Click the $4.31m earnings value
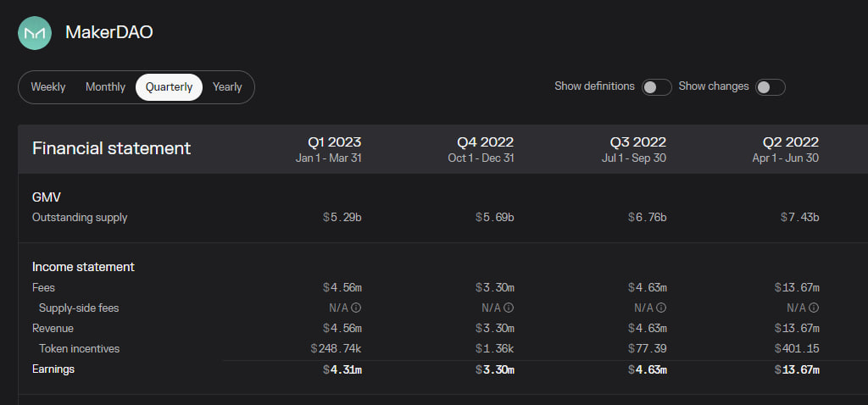 [342, 369]
